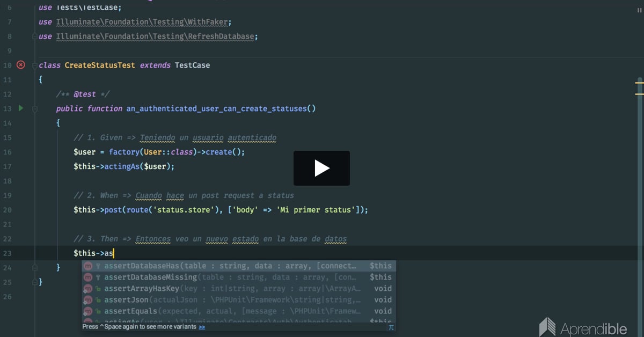644x337 pixels.
Task: Click the method icon of assertDatabaseHas suggestion
Action: (x=89, y=266)
